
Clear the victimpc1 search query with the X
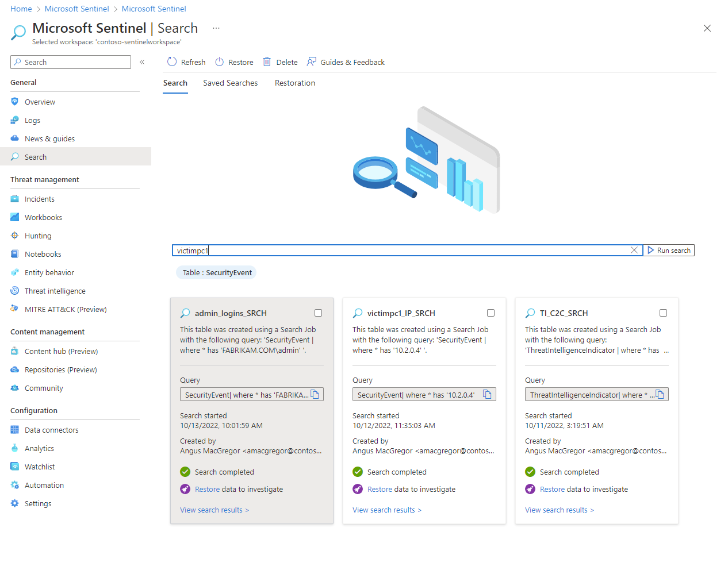click(x=634, y=250)
